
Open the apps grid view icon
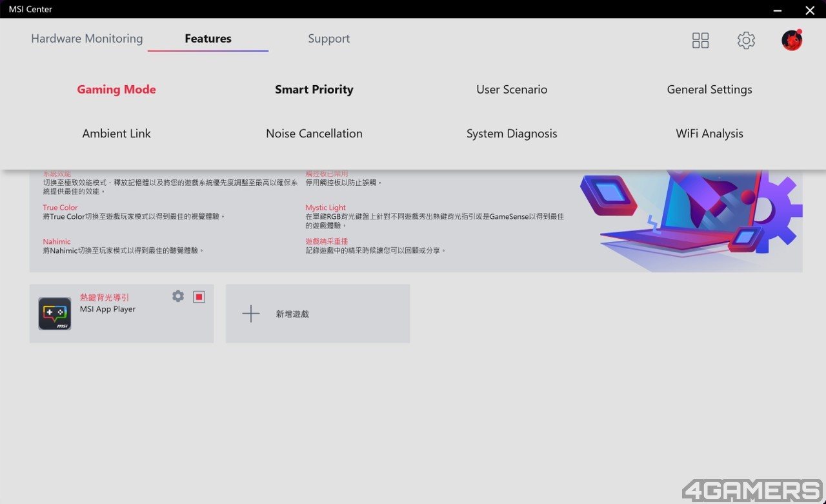point(700,41)
